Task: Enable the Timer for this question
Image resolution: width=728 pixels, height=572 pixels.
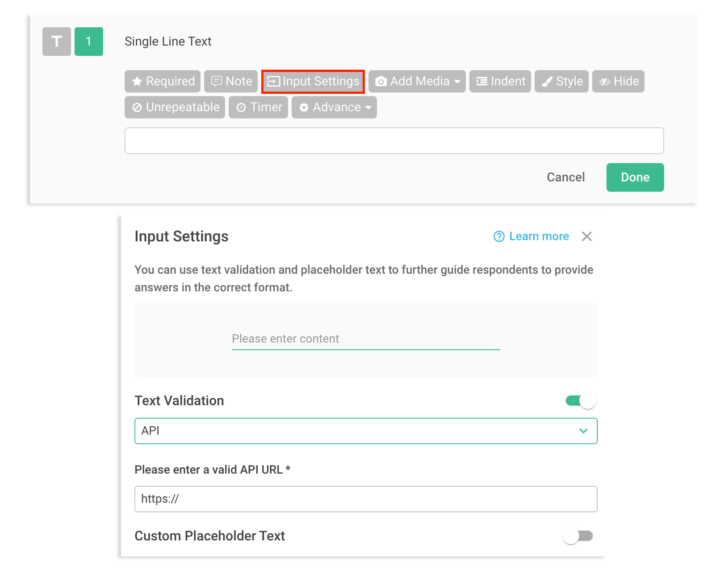Action: (259, 107)
